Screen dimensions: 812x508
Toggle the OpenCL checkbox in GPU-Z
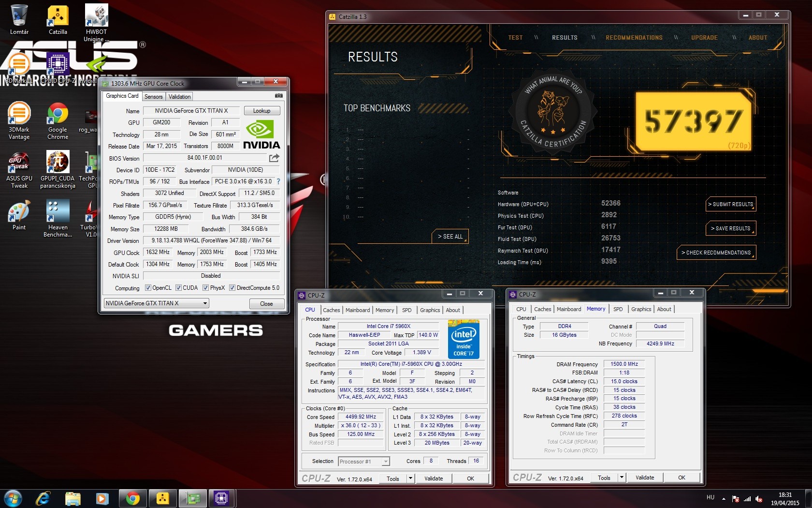[148, 288]
